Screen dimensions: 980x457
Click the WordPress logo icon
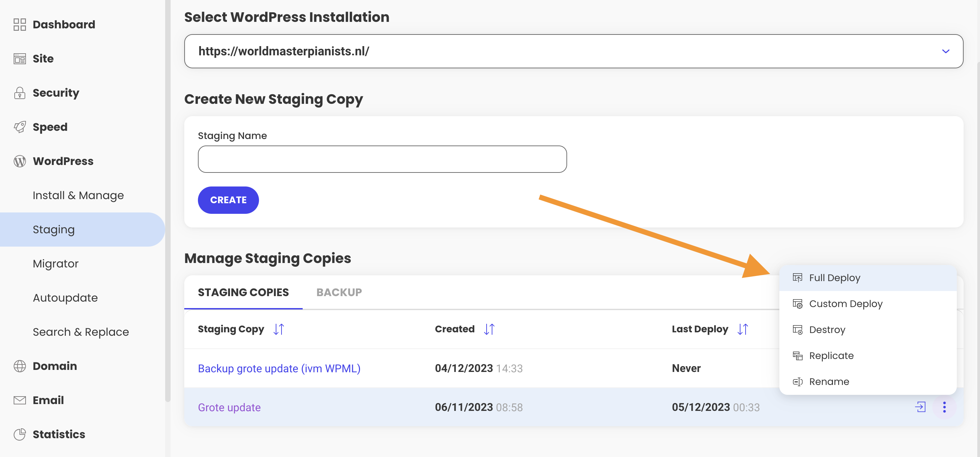point(20,161)
